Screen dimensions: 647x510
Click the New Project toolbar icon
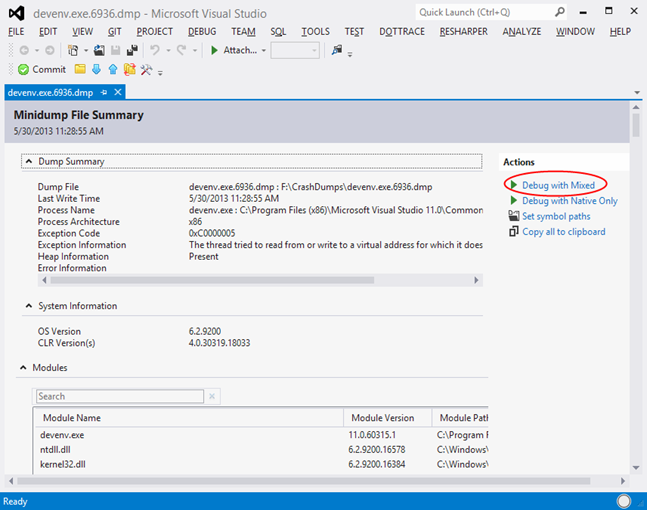71,50
